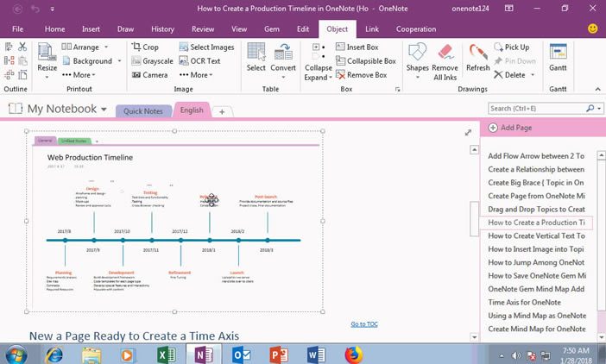The height and width of the screenshot is (364, 606).
Task: Open the Gantt chart tool
Action: click(557, 57)
